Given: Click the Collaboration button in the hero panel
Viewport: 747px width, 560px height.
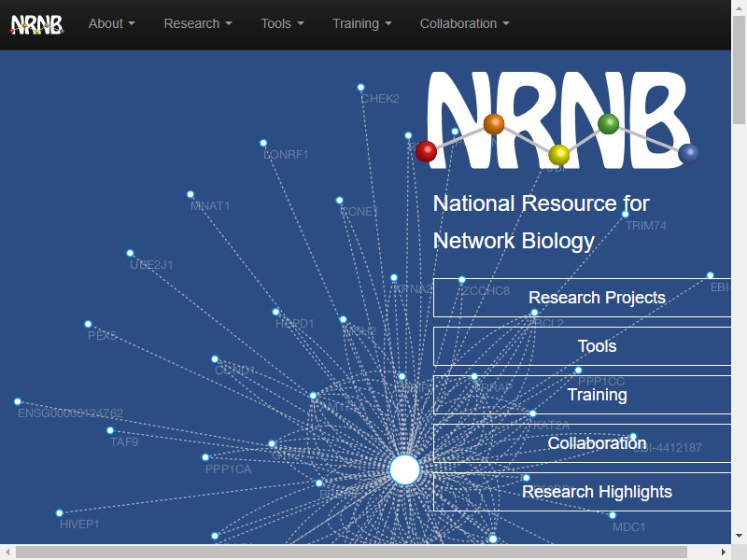Looking at the screenshot, I should [582, 443].
